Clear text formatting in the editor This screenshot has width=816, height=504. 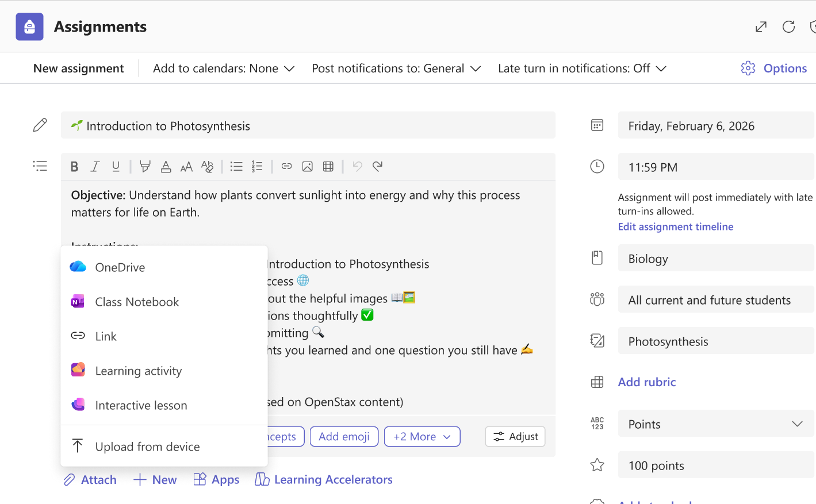coord(207,167)
